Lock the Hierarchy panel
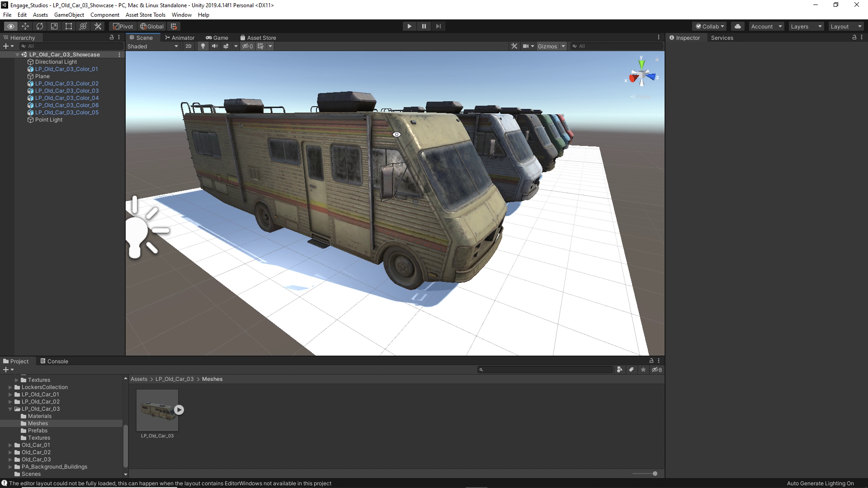 [x=112, y=38]
